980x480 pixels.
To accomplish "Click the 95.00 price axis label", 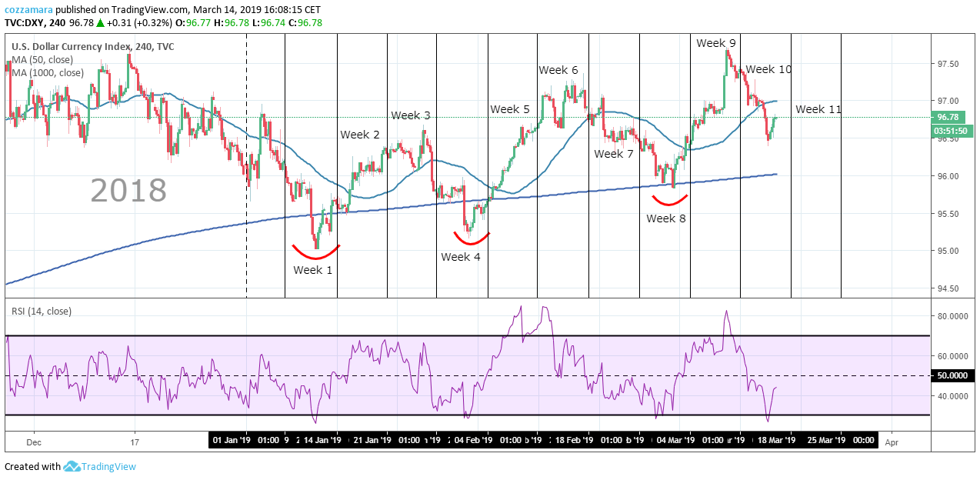I will coord(948,251).
